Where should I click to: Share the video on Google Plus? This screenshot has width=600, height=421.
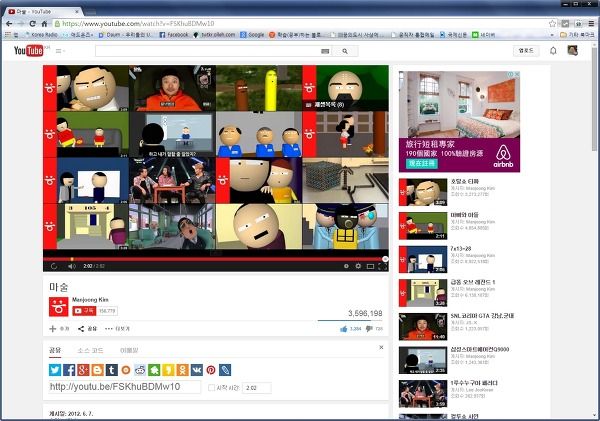coord(83,370)
